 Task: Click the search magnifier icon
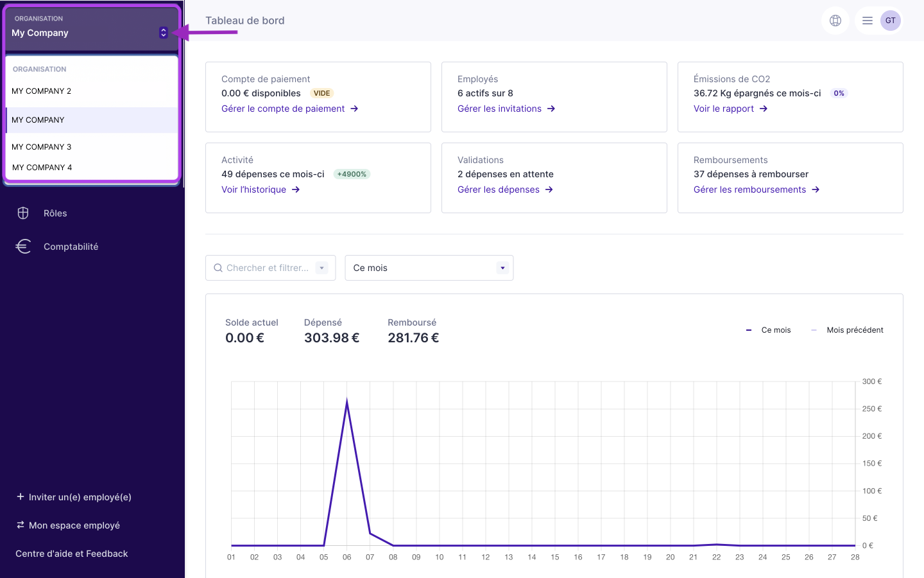[x=218, y=268]
